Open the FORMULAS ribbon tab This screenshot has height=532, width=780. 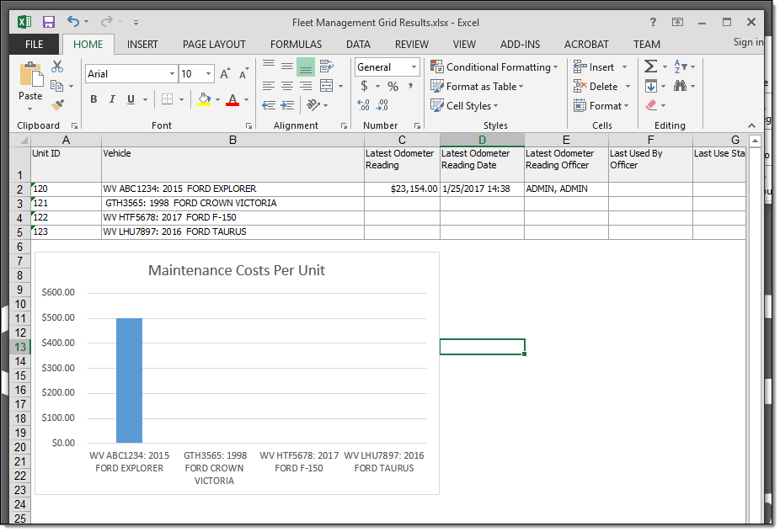(x=296, y=45)
